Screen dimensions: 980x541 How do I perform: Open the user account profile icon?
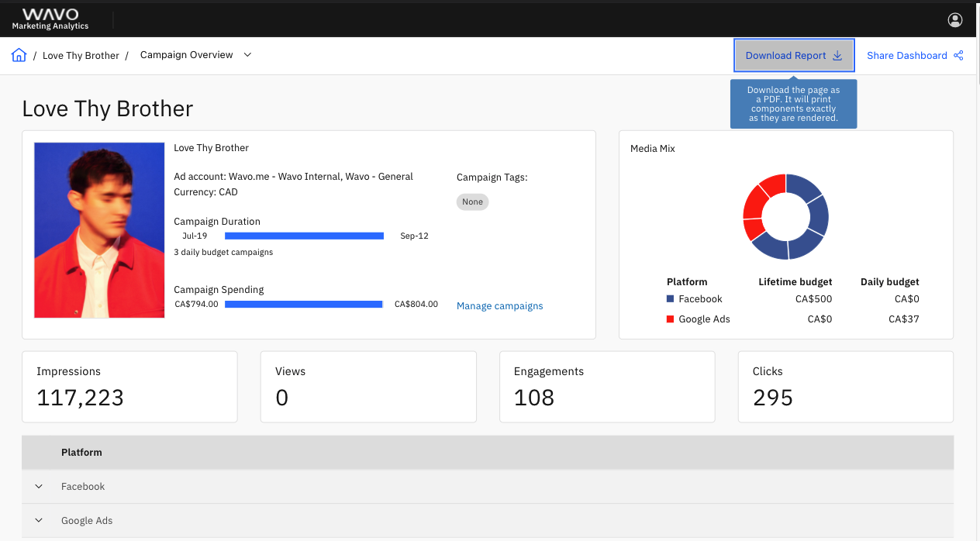955,19
